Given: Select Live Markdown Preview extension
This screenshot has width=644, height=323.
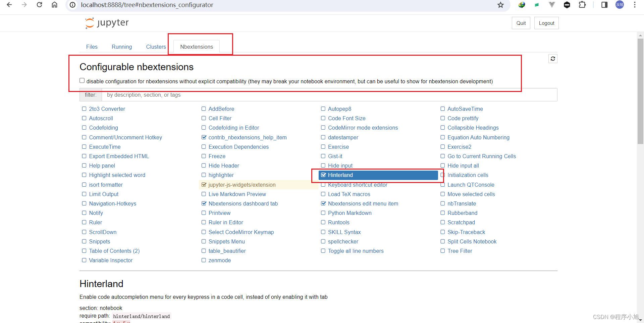Looking at the screenshot, I should (x=237, y=194).
